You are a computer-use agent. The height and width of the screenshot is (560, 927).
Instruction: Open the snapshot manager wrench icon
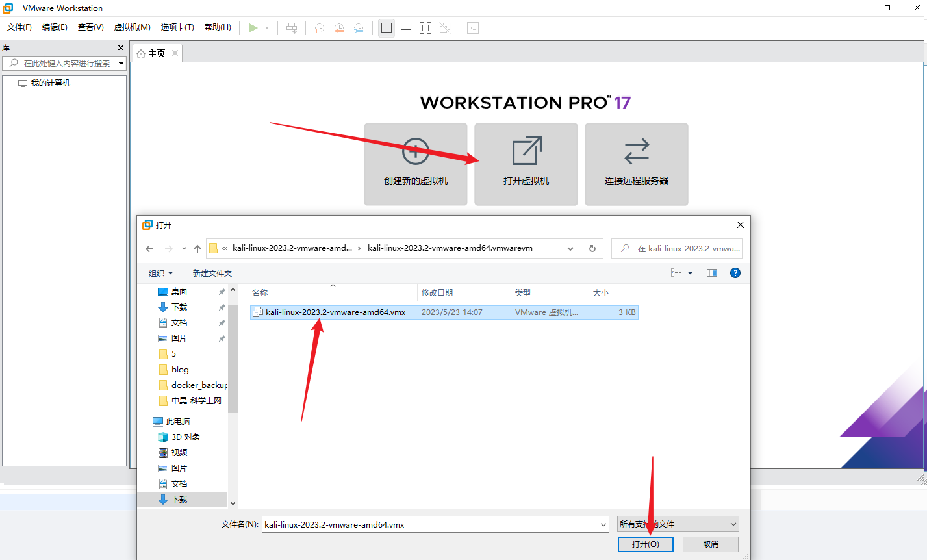point(359,28)
